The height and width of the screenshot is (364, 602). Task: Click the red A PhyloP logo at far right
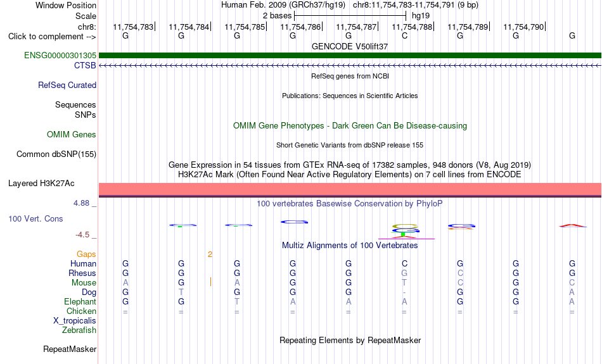572,225
